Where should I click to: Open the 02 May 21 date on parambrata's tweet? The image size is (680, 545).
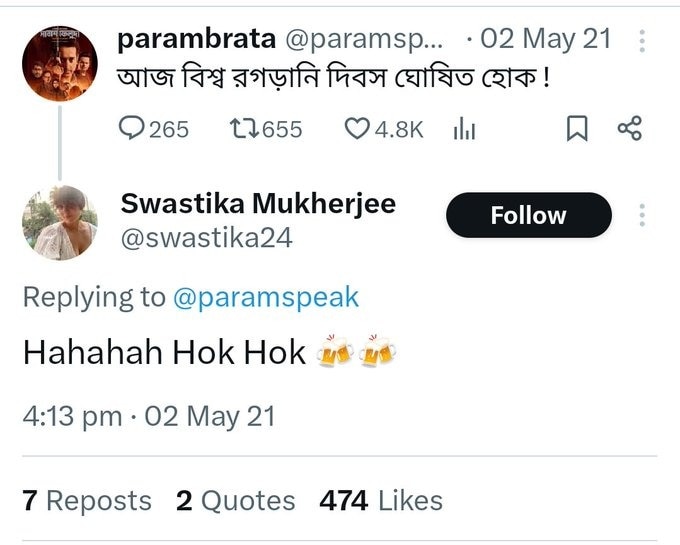pos(546,39)
